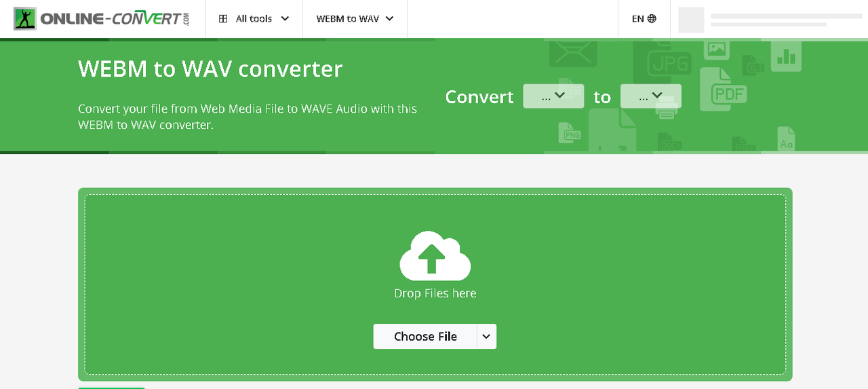Click the Drop Files here text
Viewport: 868px width, 389px height.
[435, 293]
